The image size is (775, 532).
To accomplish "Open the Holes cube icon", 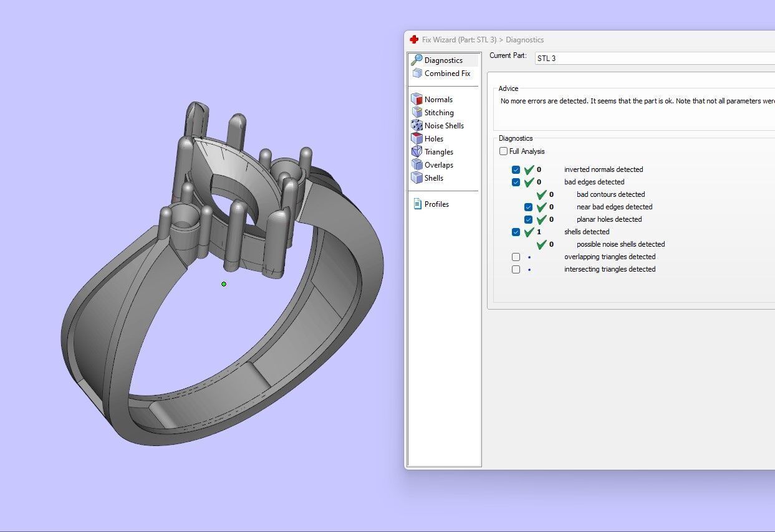I will (416, 139).
